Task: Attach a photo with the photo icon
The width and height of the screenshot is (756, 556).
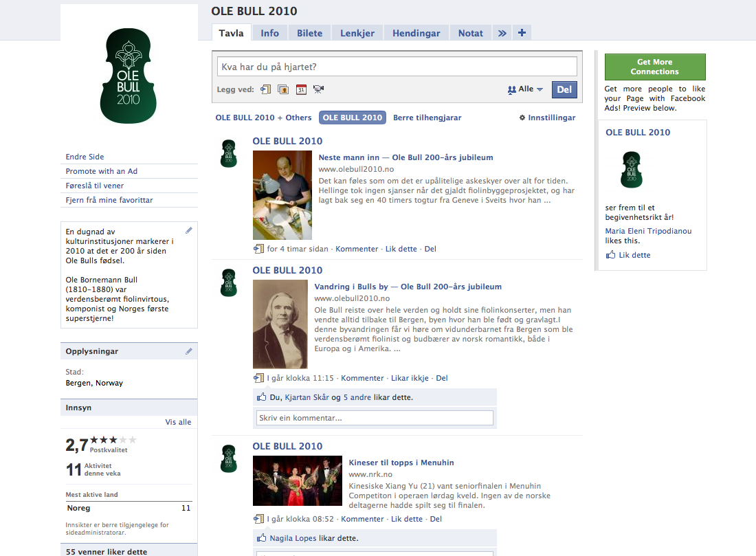Action: click(283, 89)
